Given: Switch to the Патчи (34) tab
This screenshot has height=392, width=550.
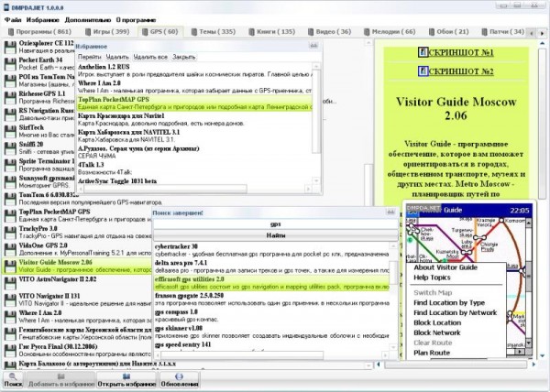Looking at the screenshot, I should click(502, 32).
